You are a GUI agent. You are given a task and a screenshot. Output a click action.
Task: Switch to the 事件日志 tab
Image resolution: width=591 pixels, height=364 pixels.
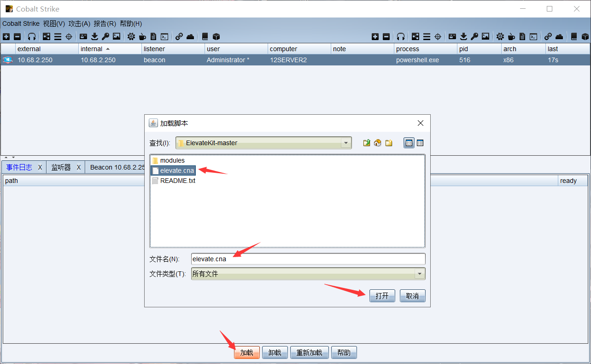coord(19,167)
